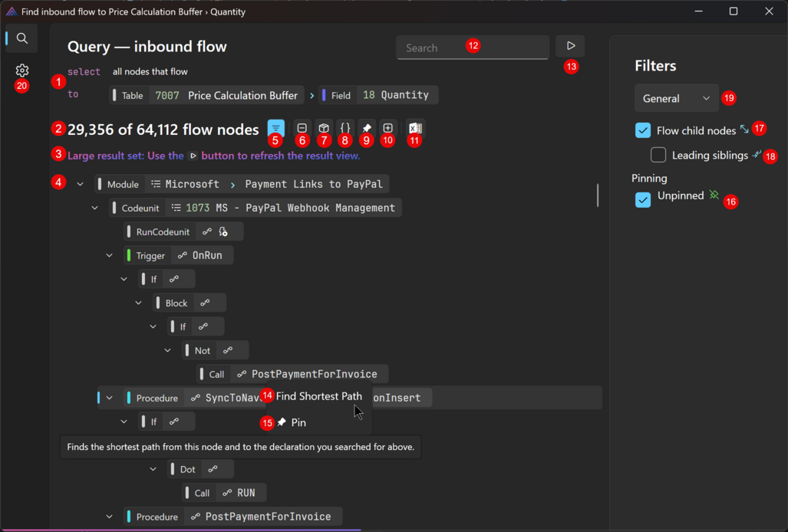Image resolution: width=788 pixels, height=532 pixels.
Task: Click the package box icon in toolbar
Action: click(324, 128)
